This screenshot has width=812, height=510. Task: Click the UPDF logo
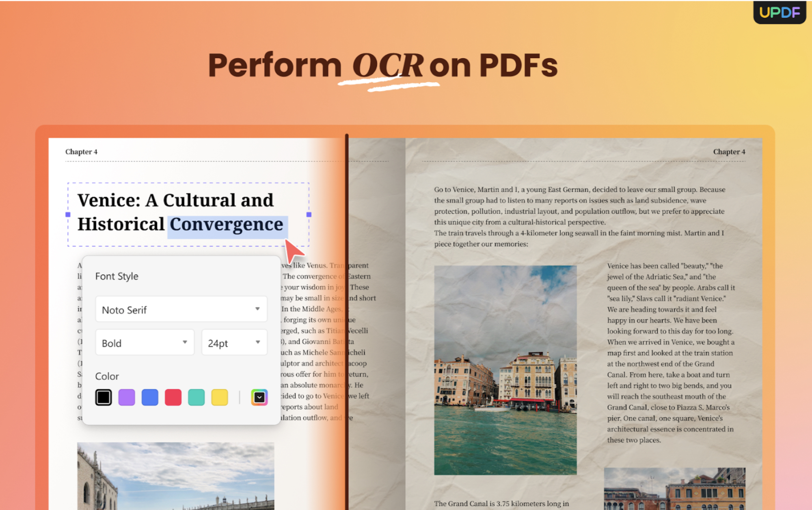click(779, 13)
